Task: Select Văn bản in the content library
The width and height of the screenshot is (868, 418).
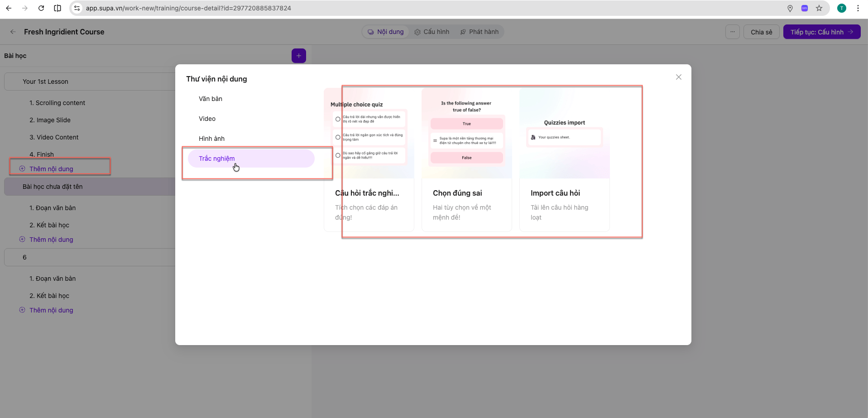Action: [x=251, y=99]
